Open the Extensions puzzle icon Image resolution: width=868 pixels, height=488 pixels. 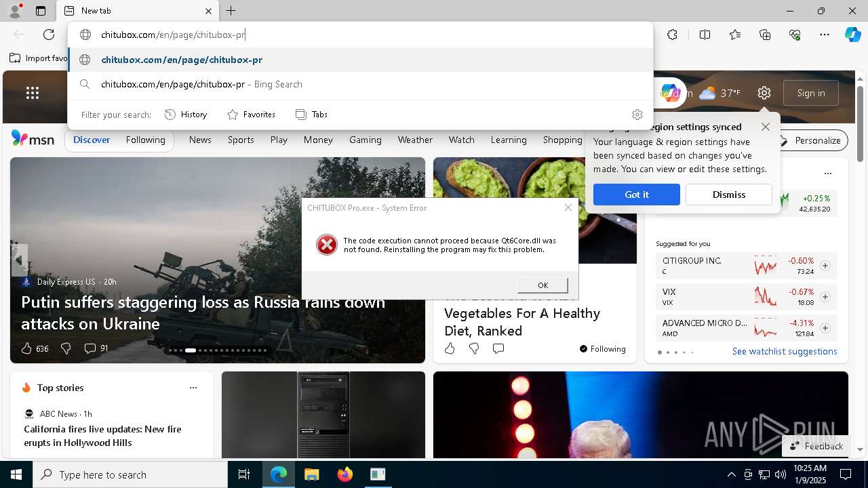click(672, 35)
